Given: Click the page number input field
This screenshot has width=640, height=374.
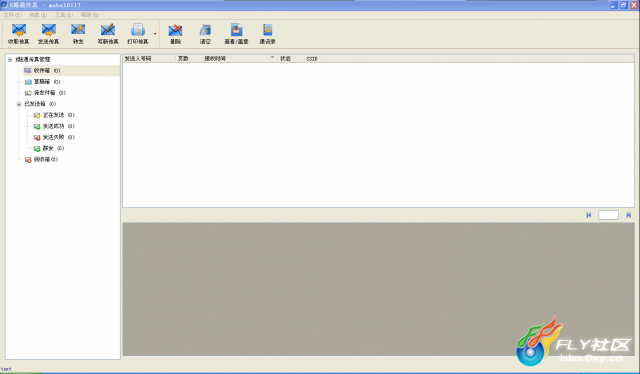Looking at the screenshot, I should tap(608, 215).
